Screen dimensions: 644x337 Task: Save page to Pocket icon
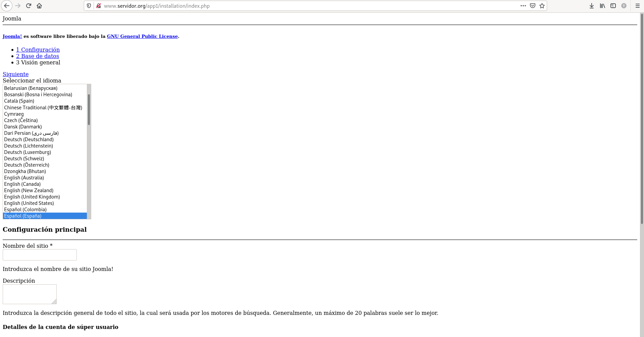533,6
